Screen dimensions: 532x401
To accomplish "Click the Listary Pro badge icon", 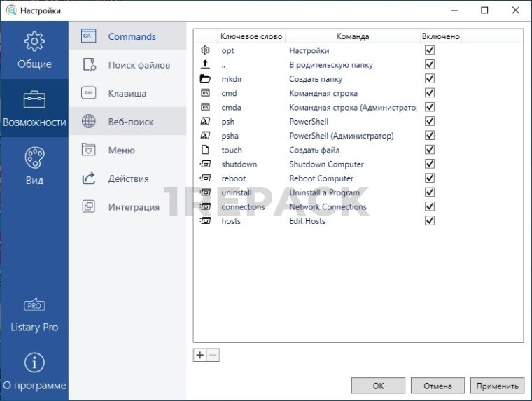I will (x=34, y=305).
